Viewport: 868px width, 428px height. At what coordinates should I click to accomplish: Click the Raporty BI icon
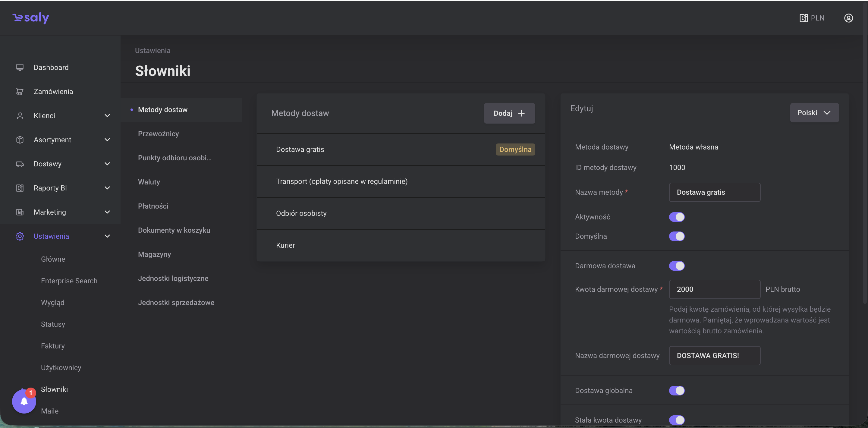[20, 188]
